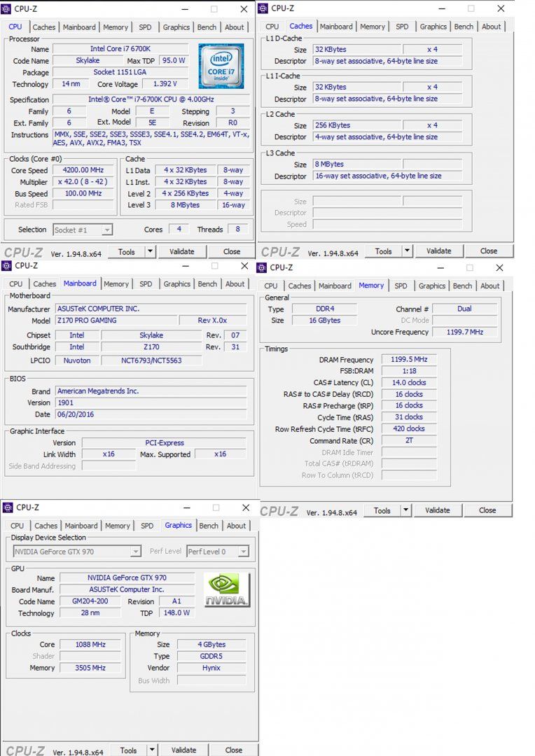This screenshot has height=756, width=535.
Task: Select the CPU tab in the Mainboard window
Action: (16, 284)
